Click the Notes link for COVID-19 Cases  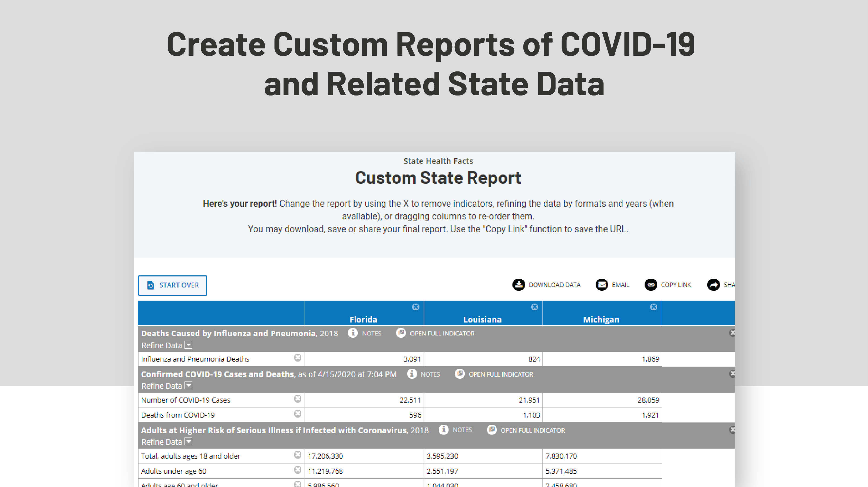(x=430, y=374)
